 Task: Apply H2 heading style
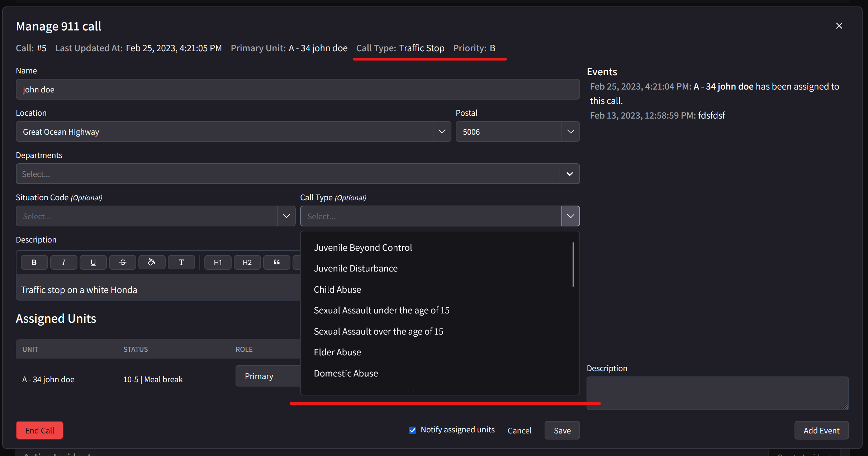pos(247,262)
